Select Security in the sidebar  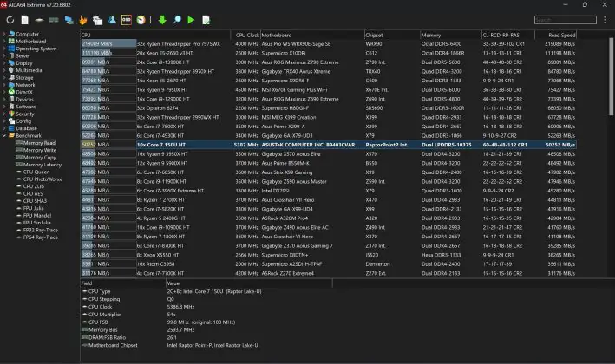point(24,114)
